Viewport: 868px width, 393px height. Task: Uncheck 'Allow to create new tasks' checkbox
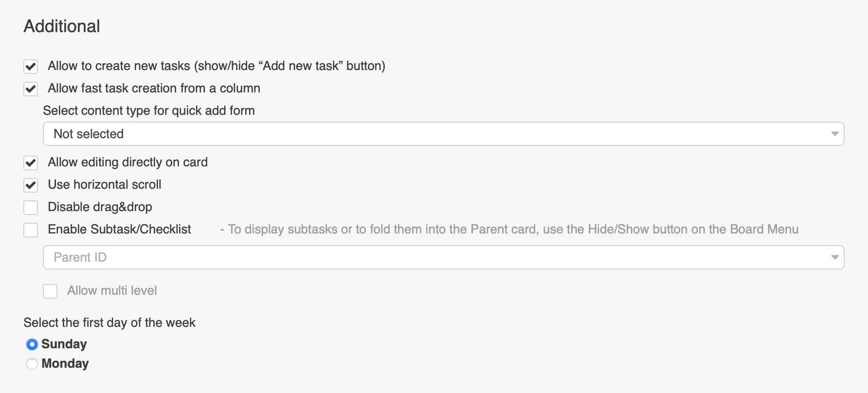tap(31, 66)
